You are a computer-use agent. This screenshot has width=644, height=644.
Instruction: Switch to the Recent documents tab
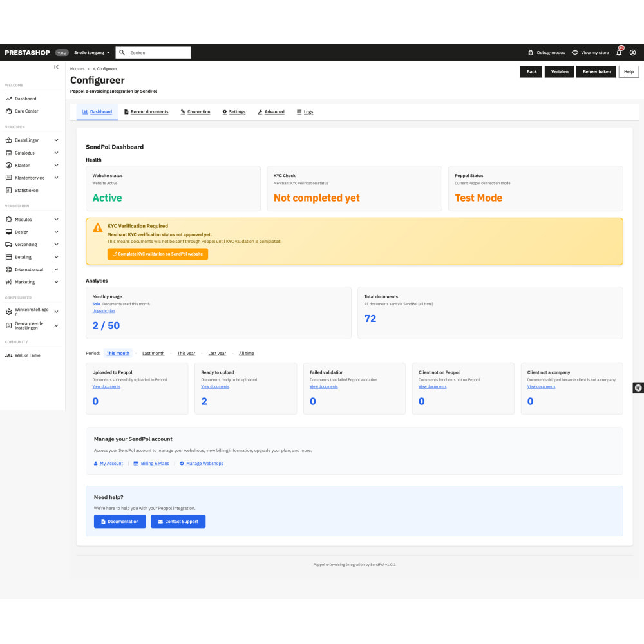point(146,111)
